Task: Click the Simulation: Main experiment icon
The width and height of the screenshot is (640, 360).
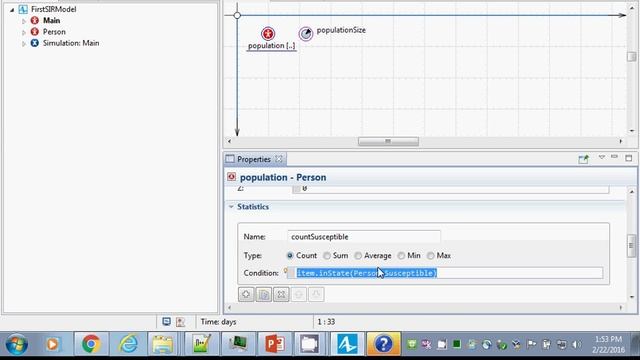Action: pos(35,43)
